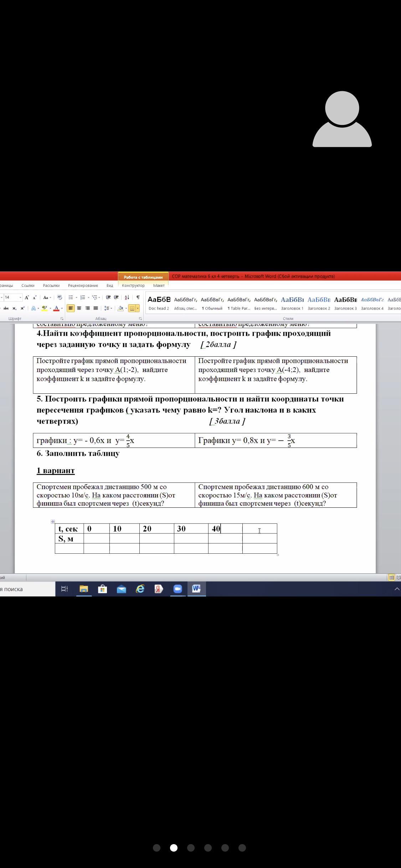Show paragraph marks with pilcrow icon
This screenshot has width=401, height=868.
(x=138, y=298)
